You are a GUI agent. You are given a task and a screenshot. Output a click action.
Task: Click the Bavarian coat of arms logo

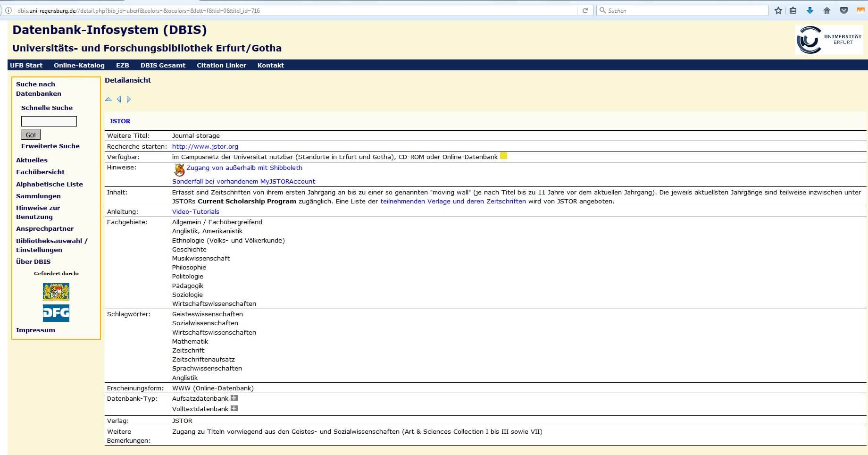56,292
